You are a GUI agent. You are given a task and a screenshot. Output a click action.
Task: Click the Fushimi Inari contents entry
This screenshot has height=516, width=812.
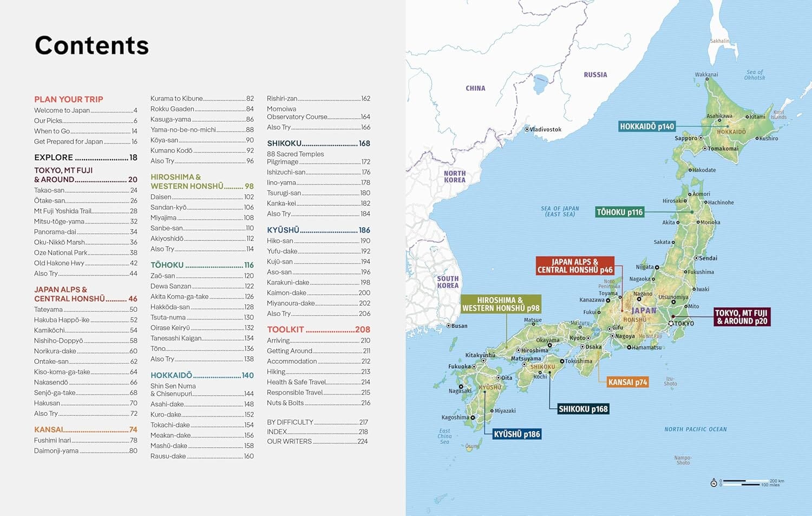pyautogui.click(x=52, y=440)
